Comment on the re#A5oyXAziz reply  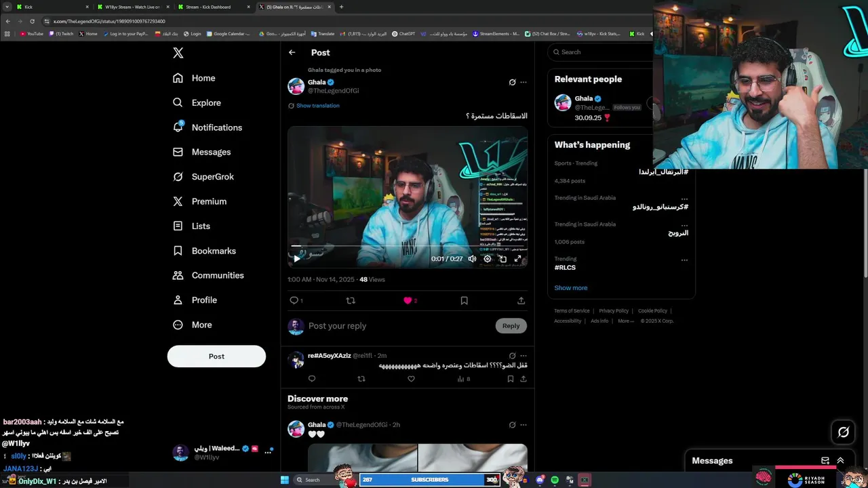tap(312, 379)
